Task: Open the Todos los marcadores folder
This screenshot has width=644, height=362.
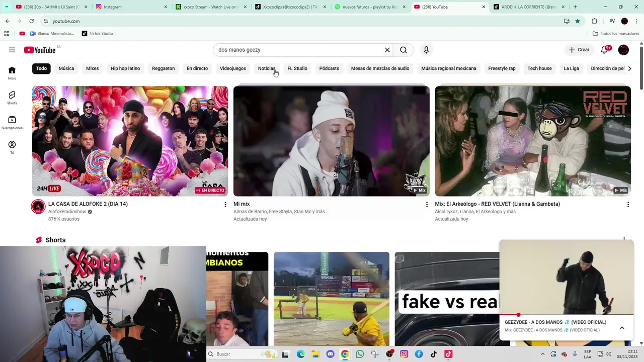Action: pyautogui.click(x=616, y=34)
